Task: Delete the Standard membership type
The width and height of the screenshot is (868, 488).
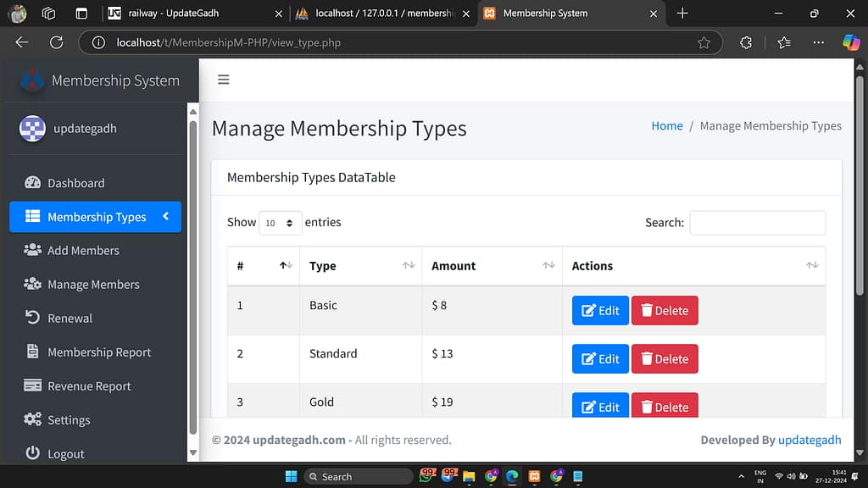Action: click(x=665, y=359)
